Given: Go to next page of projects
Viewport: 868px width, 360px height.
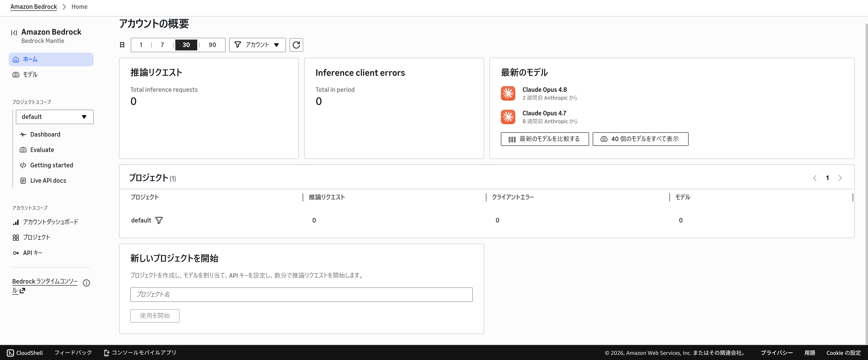Looking at the screenshot, I should (840, 178).
